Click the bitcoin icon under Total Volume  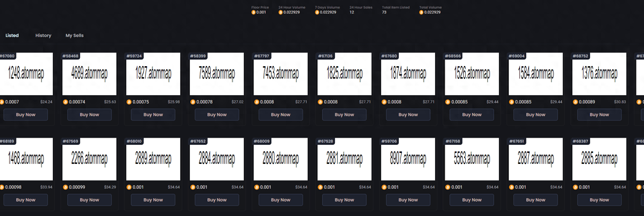click(x=421, y=12)
